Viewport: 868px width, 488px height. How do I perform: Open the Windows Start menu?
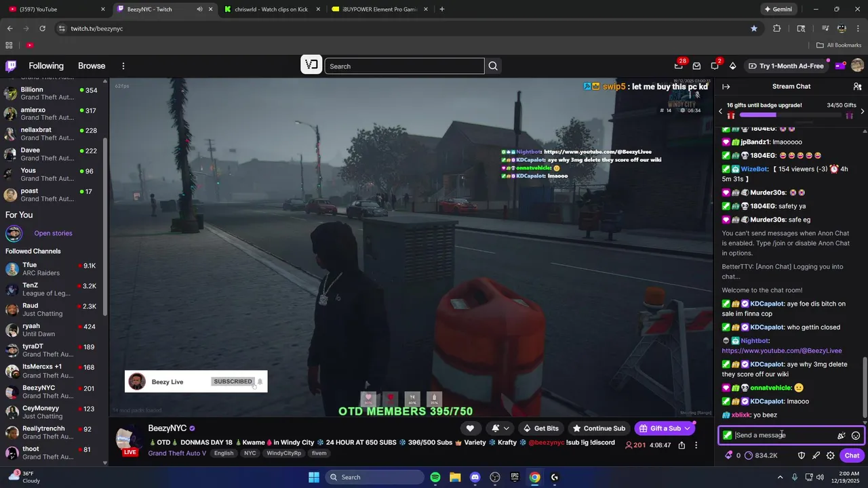[x=314, y=477]
